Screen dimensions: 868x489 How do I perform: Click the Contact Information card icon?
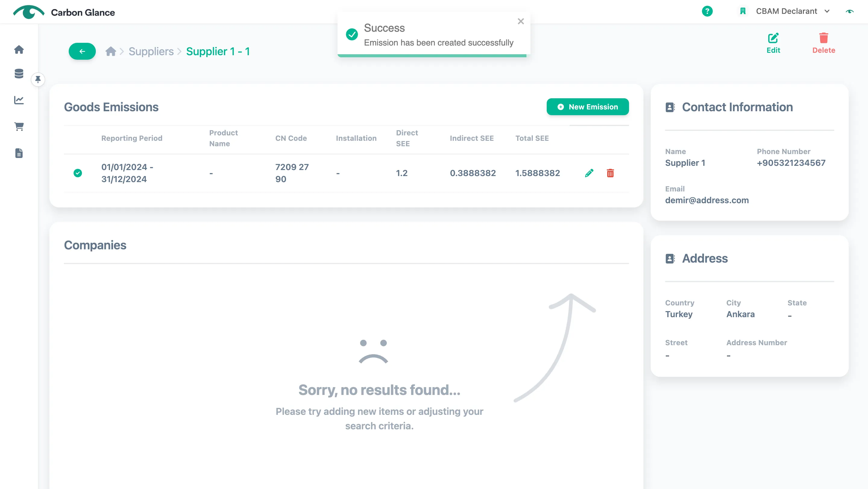[x=670, y=107]
